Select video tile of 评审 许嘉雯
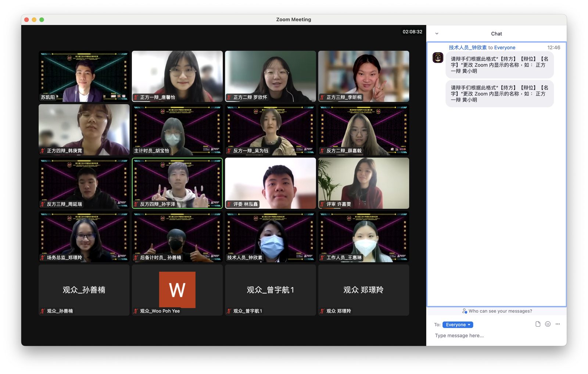588x374 pixels. click(363, 183)
